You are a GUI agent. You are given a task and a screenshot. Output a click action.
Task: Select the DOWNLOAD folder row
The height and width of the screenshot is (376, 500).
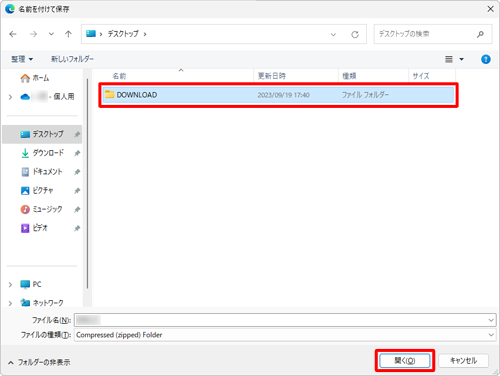(x=278, y=95)
